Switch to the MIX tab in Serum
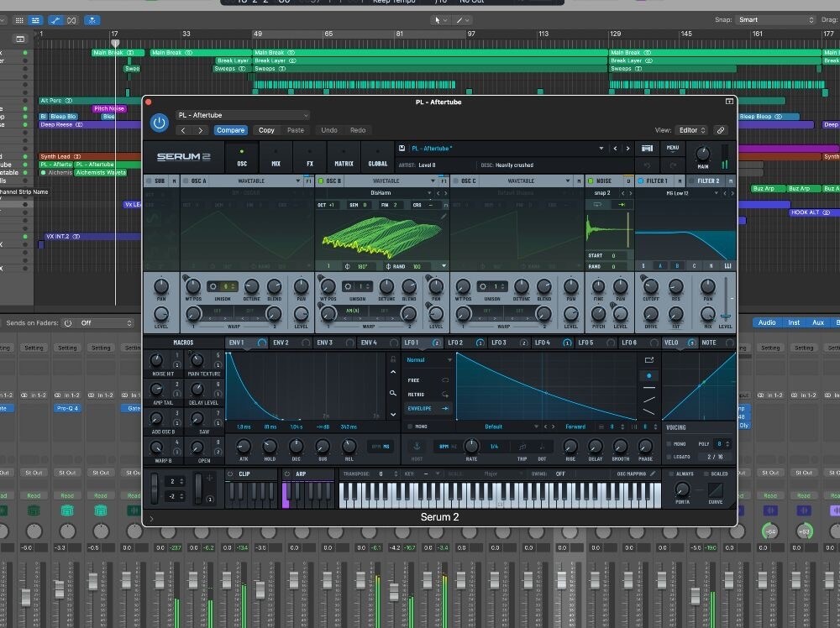The height and width of the screenshot is (628, 840). (276, 157)
